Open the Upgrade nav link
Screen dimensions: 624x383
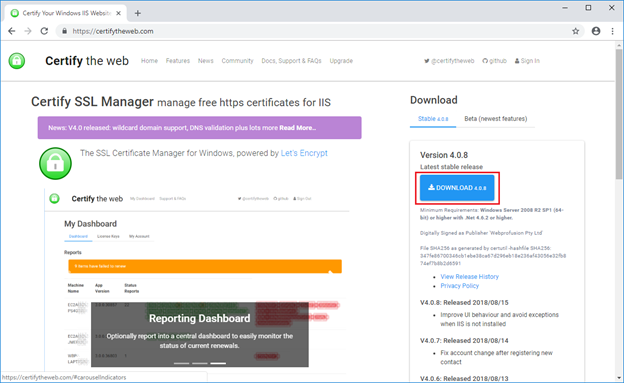tap(341, 61)
